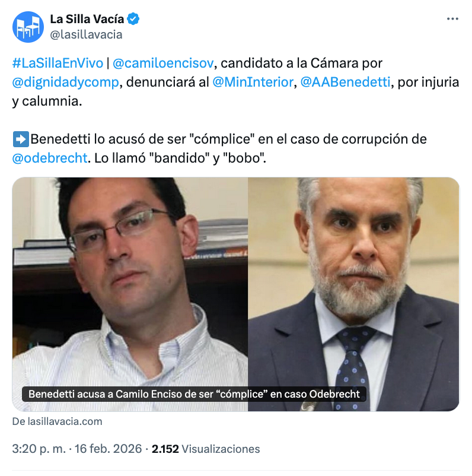472x476 pixels.
Task: Open the three-dot more options menu
Action: (452, 19)
